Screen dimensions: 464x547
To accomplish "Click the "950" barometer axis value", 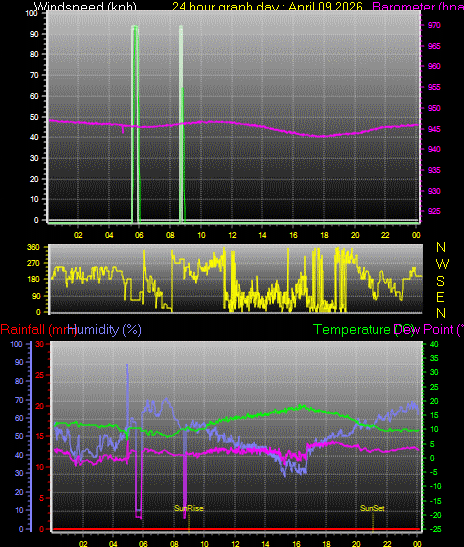I will [434, 108].
